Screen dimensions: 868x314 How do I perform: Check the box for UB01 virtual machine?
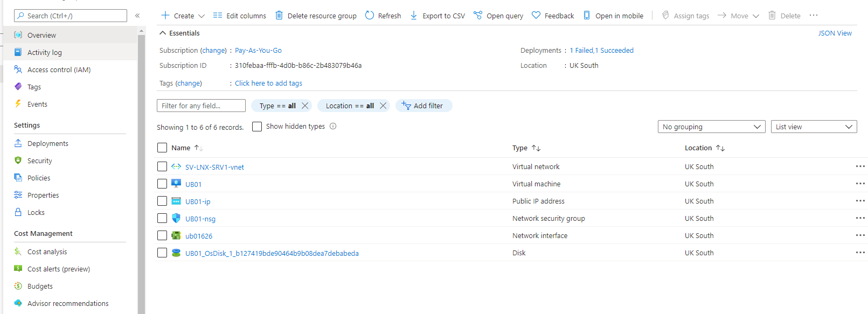click(162, 184)
